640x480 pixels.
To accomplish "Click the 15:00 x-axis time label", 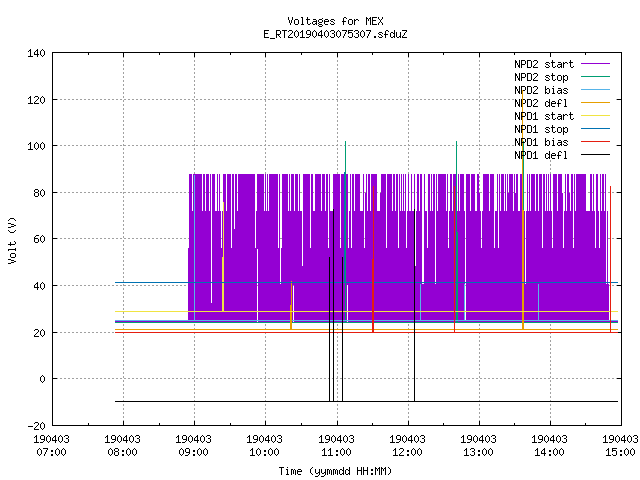I will [620, 452].
